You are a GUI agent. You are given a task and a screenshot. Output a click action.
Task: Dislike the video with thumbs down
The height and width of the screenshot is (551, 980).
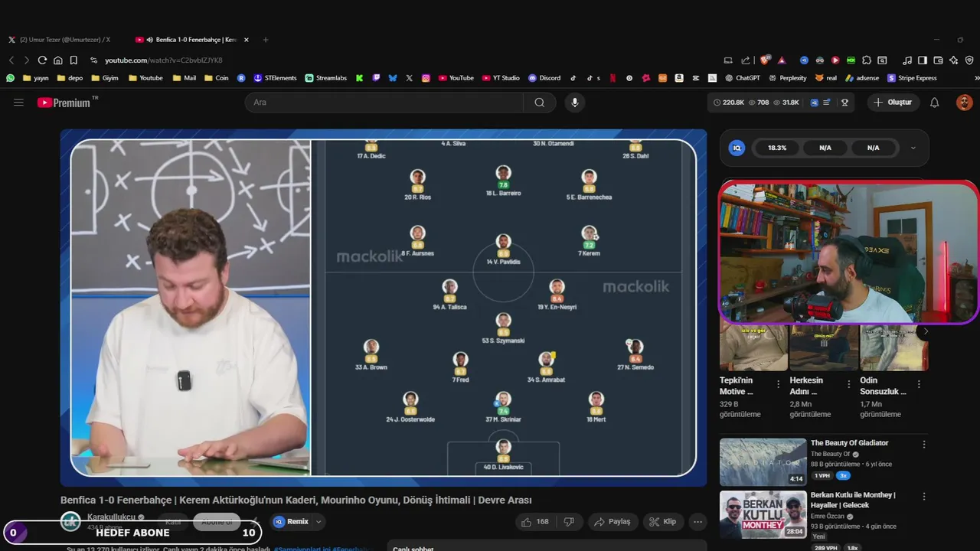click(569, 522)
